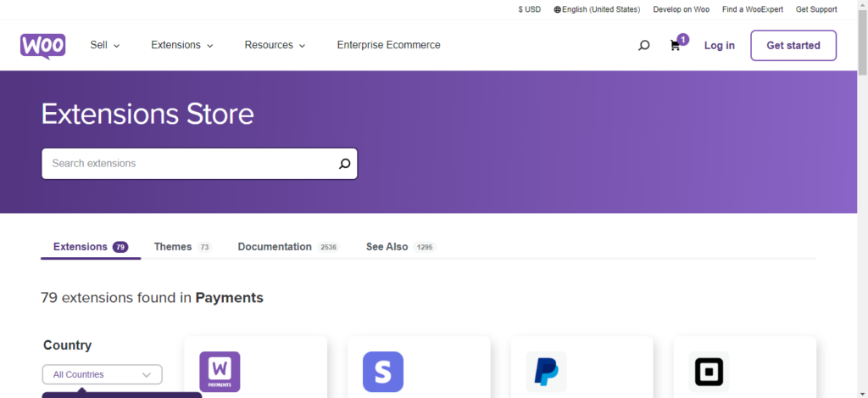Open the shopping cart icon
The width and height of the screenshot is (868, 398).
[x=675, y=46]
